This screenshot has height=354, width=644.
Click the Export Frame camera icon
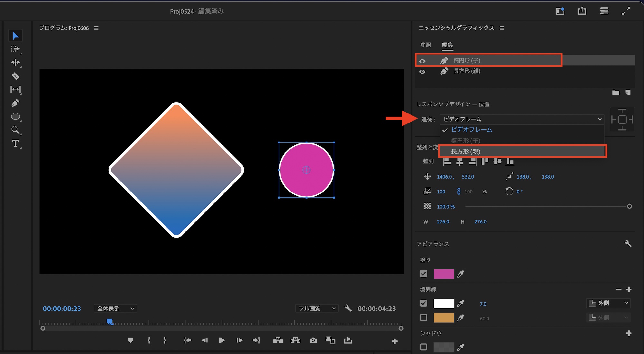coord(313,340)
